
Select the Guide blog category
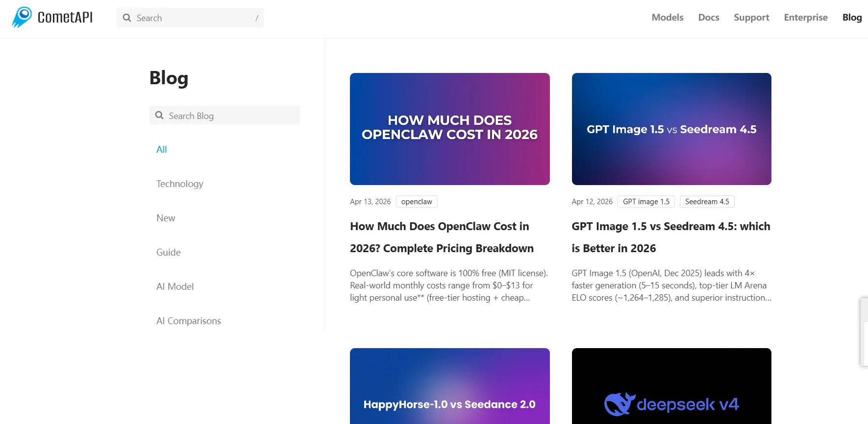coord(169,252)
